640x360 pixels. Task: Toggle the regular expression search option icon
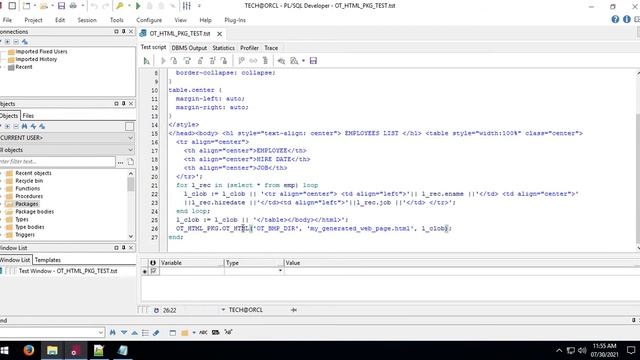pyautogui.click(x=229, y=332)
